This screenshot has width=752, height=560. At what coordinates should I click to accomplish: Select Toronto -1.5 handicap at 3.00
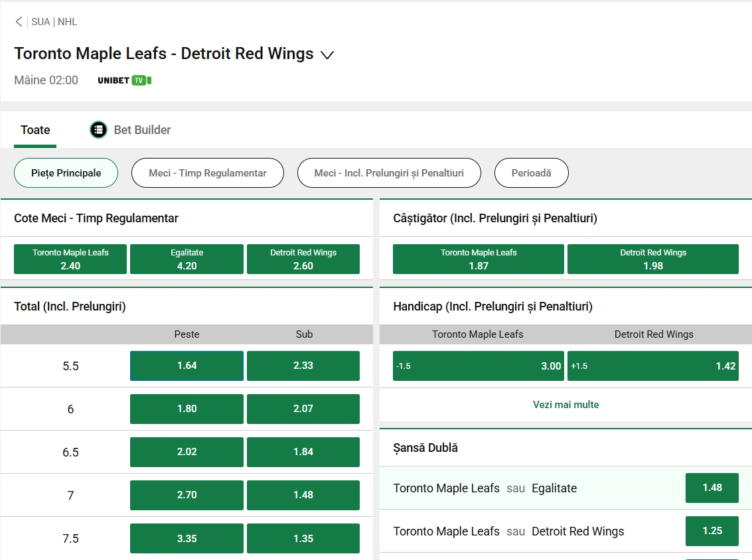click(x=478, y=366)
